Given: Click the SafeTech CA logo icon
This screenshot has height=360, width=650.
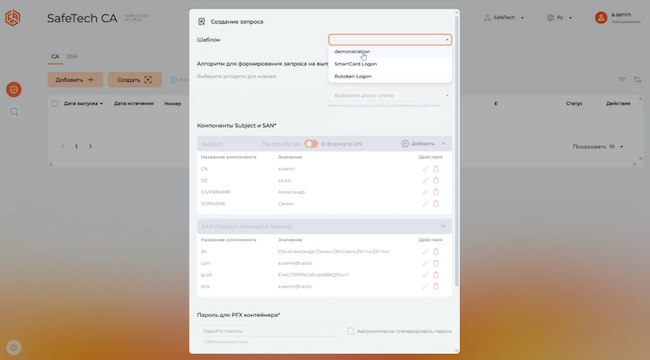Looking at the screenshot, I should 12,18.
